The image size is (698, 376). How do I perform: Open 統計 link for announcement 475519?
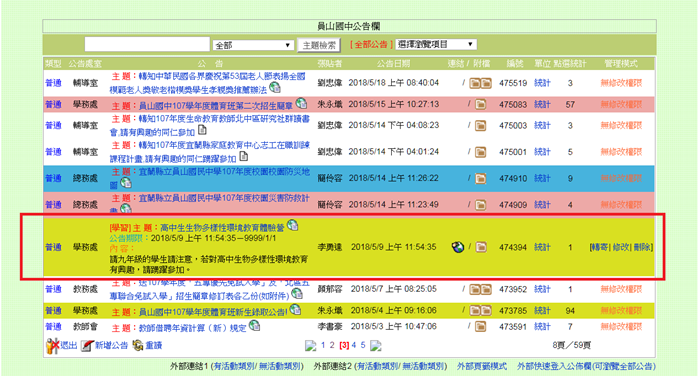point(542,83)
